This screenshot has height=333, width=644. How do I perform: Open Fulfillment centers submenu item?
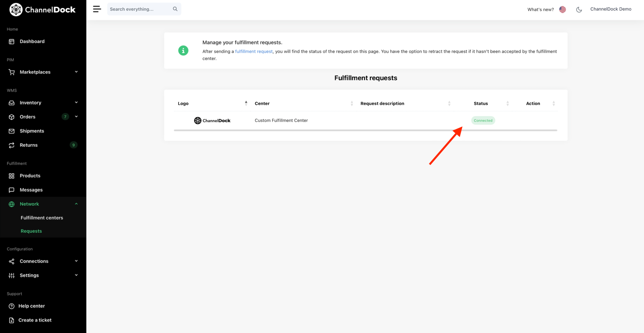pyautogui.click(x=42, y=218)
